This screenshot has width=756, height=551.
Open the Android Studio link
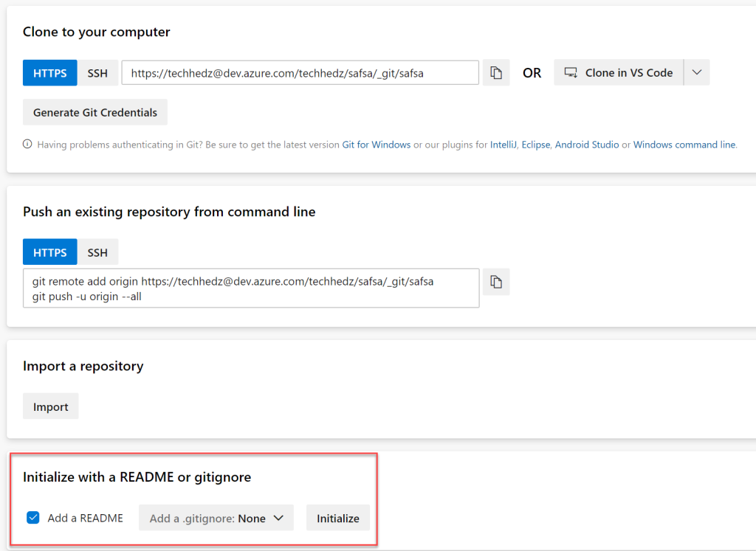[587, 145]
